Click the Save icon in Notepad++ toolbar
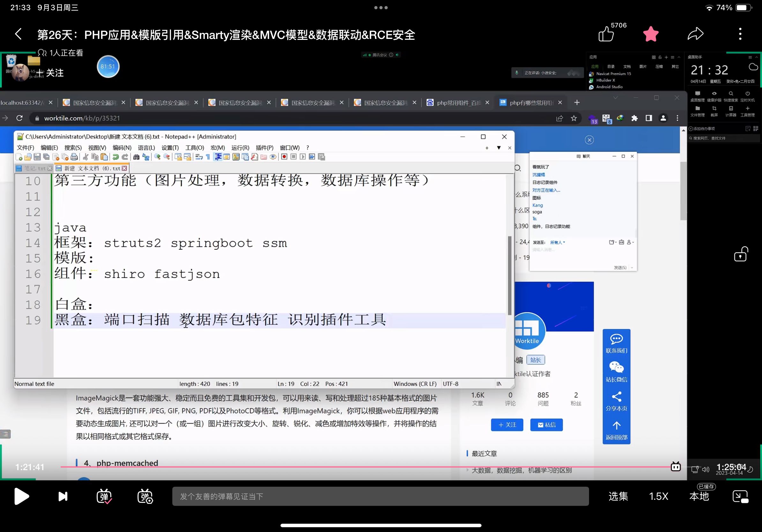Image resolution: width=762 pixels, height=532 pixels. pos(37,157)
